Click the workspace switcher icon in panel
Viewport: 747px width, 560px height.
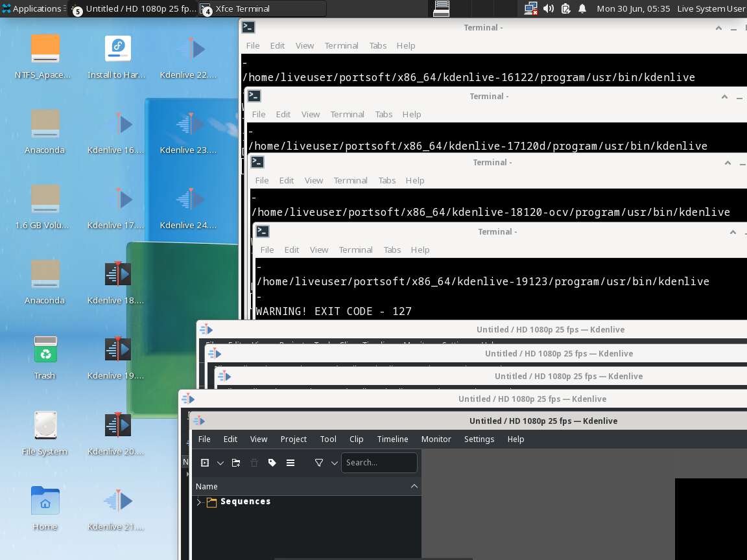441,8
